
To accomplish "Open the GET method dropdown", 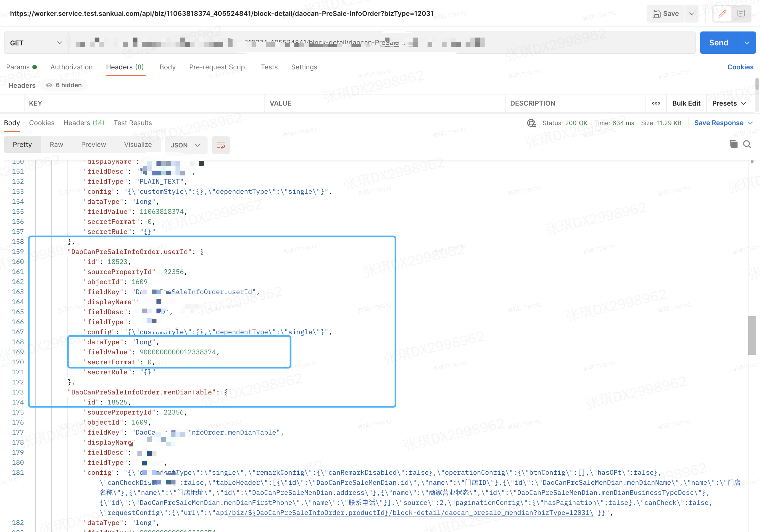I will (36, 43).
